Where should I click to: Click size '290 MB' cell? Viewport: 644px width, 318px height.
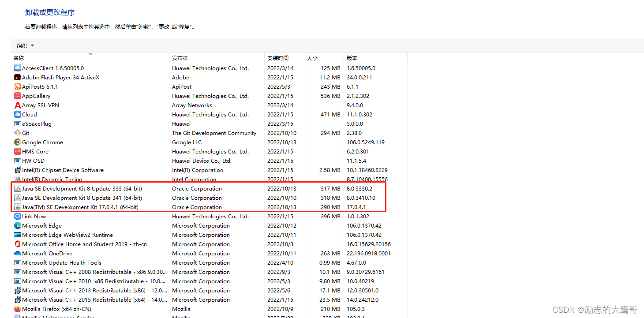click(x=330, y=207)
